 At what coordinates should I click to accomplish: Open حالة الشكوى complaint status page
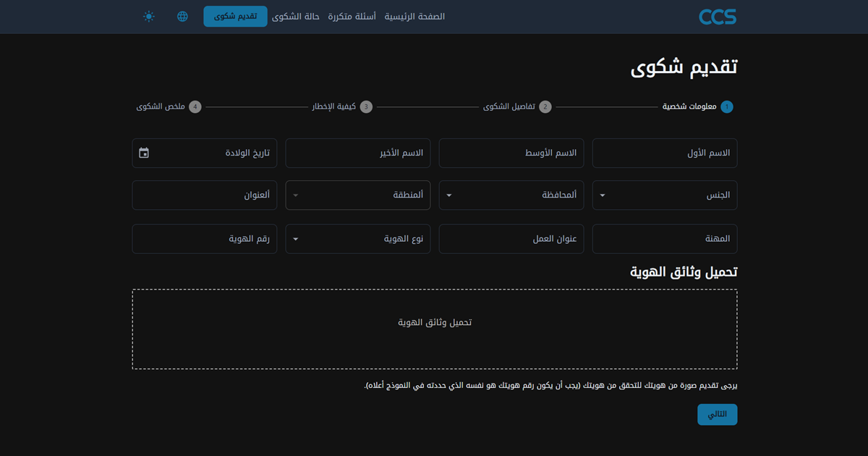(296, 17)
